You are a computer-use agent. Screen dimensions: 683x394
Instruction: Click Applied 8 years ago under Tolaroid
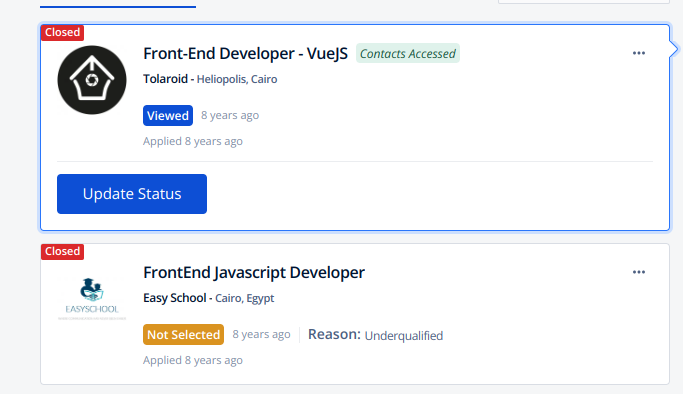click(x=193, y=141)
